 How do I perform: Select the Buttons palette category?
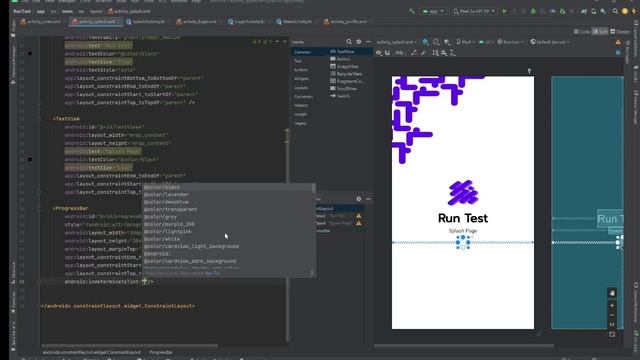pyautogui.click(x=301, y=70)
